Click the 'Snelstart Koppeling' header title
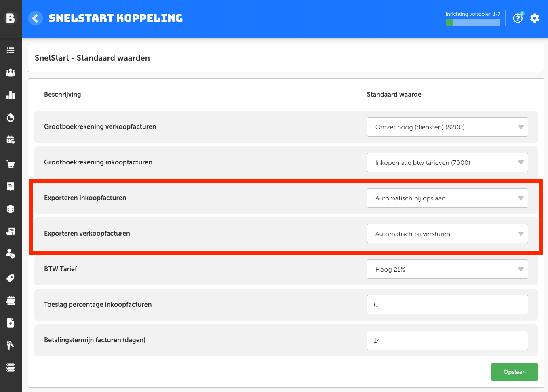 coord(116,18)
